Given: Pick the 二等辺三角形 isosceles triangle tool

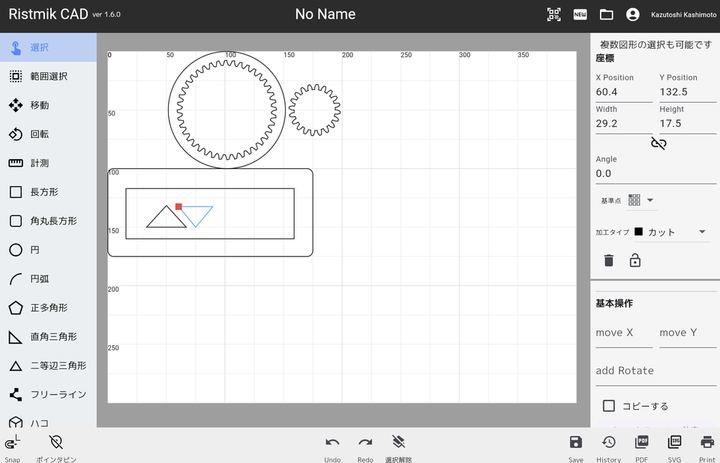Looking at the screenshot, I should (48, 366).
